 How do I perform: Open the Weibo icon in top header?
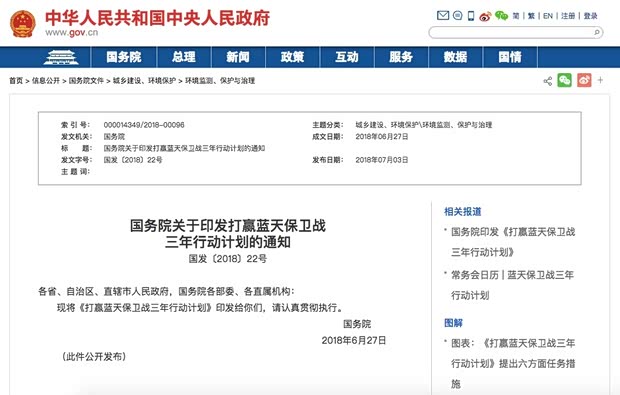(486, 16)
